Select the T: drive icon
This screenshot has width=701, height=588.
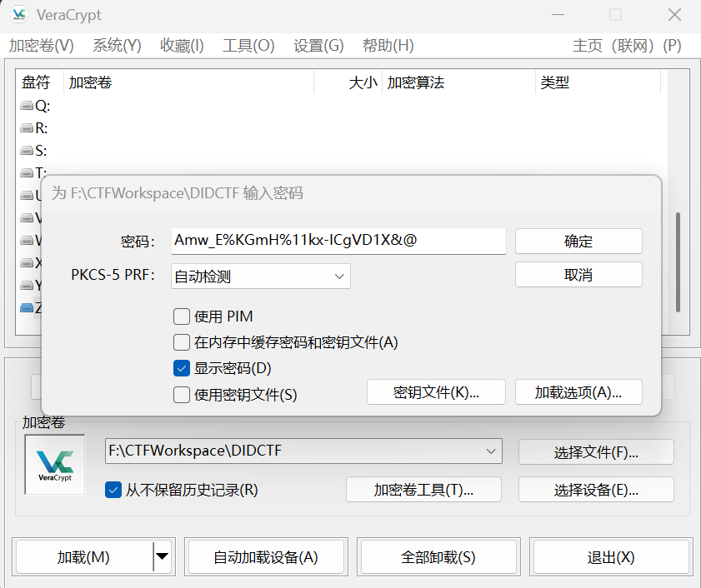click(x=27, y=172)
